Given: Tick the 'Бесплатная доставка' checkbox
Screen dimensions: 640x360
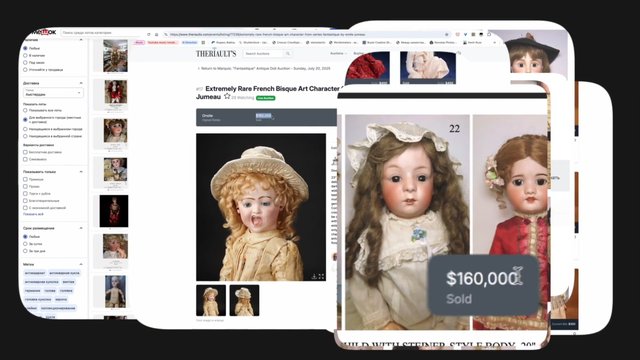Looking at the screenshot, I should [x=25, y=152].
